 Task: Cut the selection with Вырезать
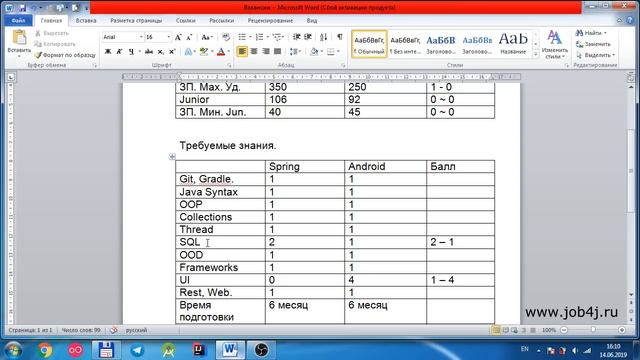click(x=52, y=33)
